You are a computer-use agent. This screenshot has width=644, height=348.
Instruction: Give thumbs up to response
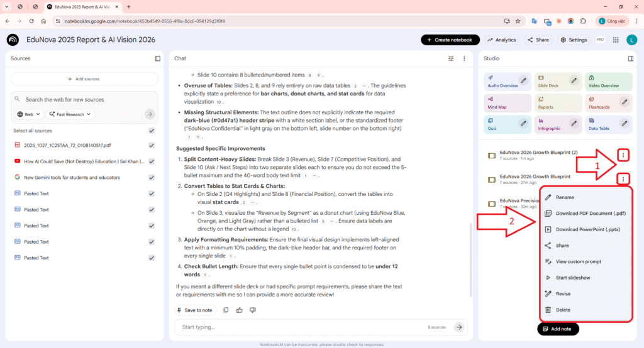tap(239, 310)
